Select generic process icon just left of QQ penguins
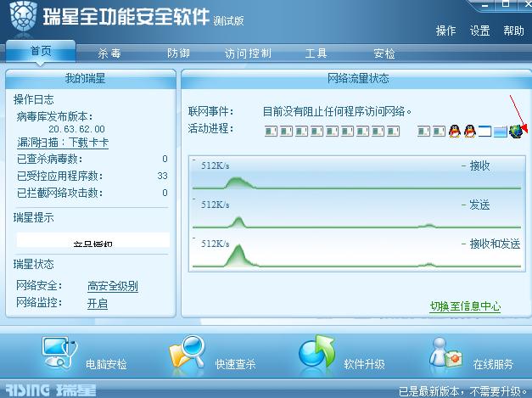Screen dimensions: 532x398 pyautogui.click(x=439, y=131)
